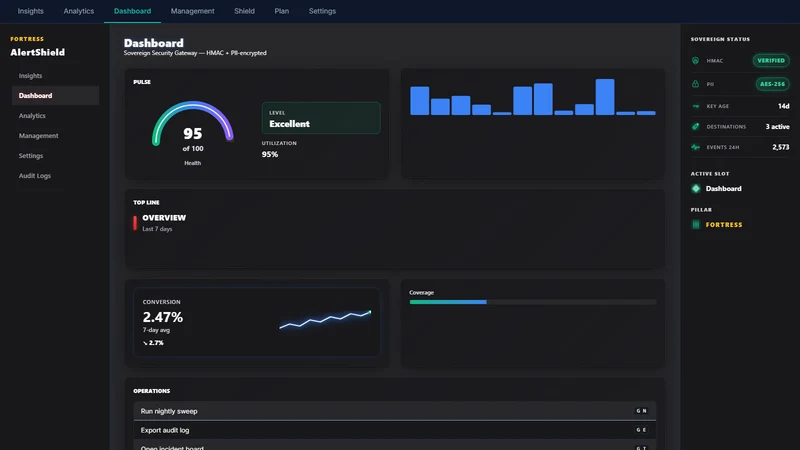The height and width of the screenshot is (450, 800).
Task: Click the Dashboard active slot label
Action: tap(723, 189)
